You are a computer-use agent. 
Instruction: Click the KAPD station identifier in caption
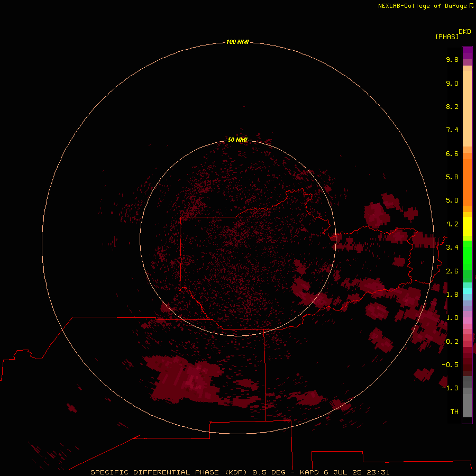pyautogui.click(x=309, y=472)
